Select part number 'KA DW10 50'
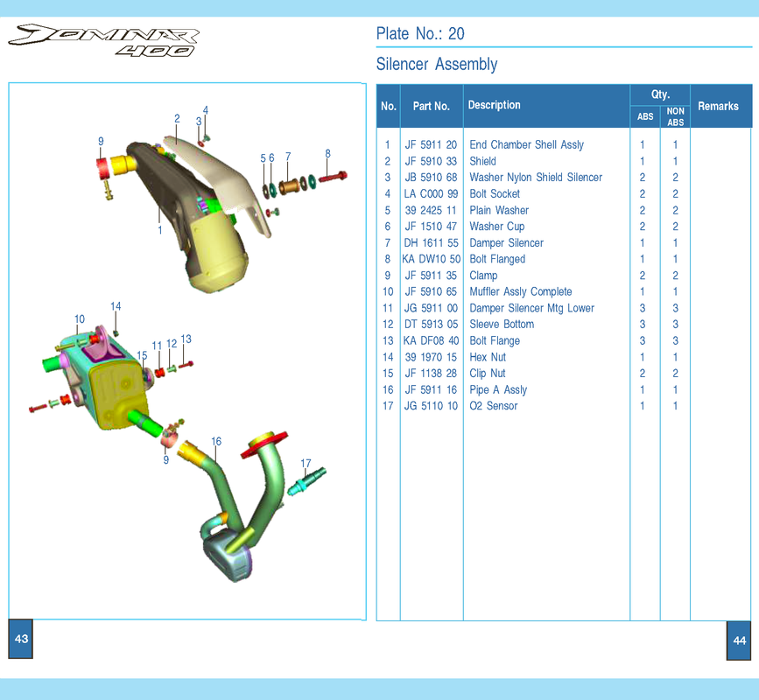The height and width of the screenshot is (700, 759). point(431,259)
